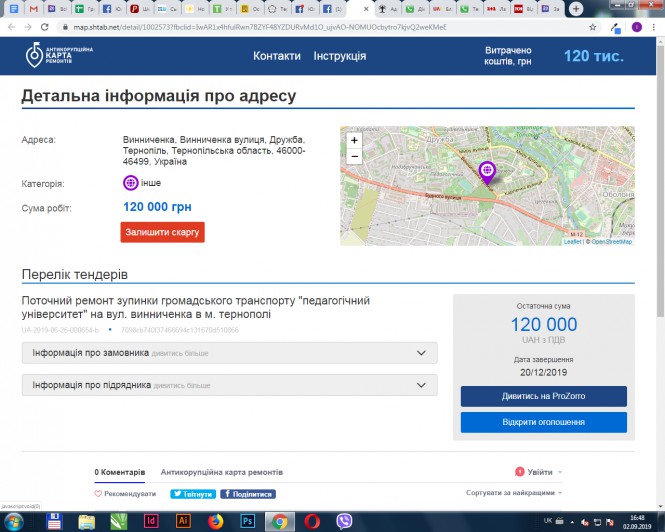The width and height of the screenshot is (665, 532).
Task: Open Інструкція in the top menu
Action: point(339,56)
